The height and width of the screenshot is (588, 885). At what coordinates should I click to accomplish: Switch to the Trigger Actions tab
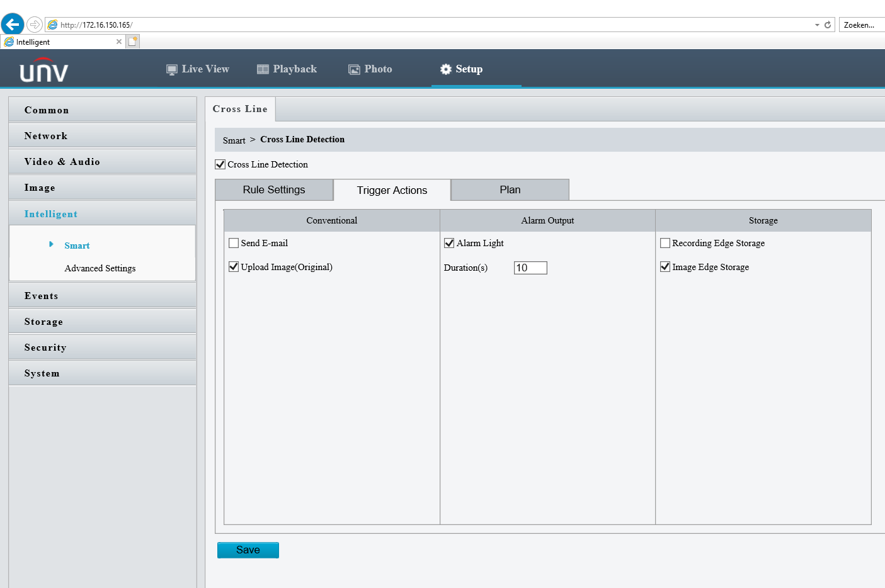click(x=392, y=190)
